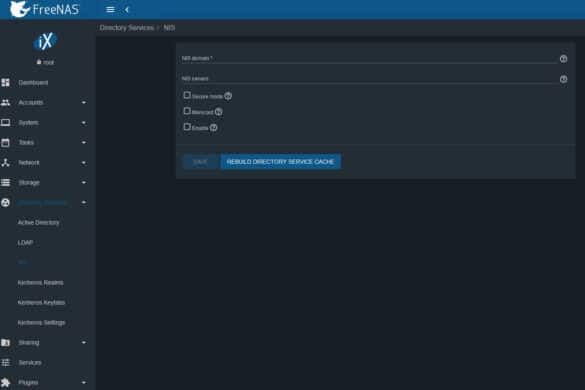Show the Manycast help tooltip icon
Viewport: 585px width, 390px height.
pyautogui.click(x=219, y=112)
